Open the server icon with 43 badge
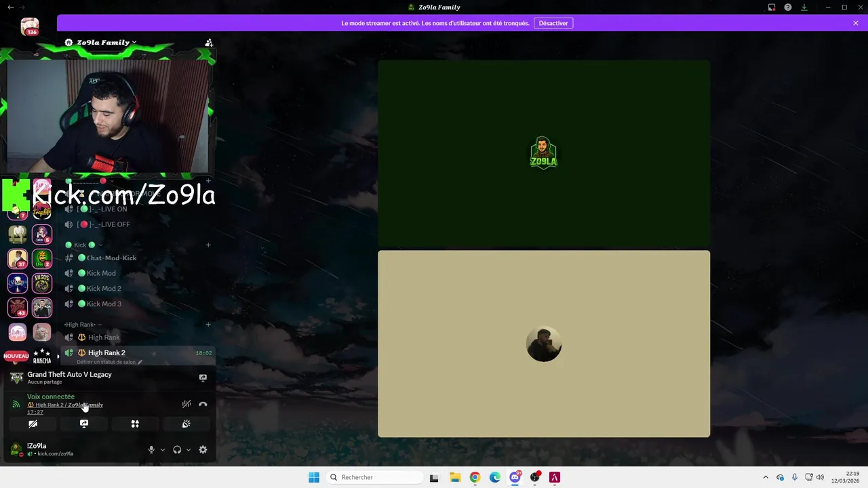868x488 pixels. (x=18, y=307)
